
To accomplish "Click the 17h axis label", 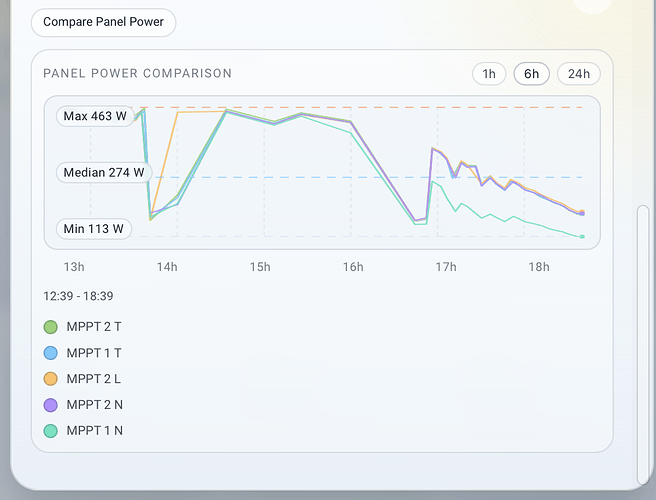I will [446, 267].
